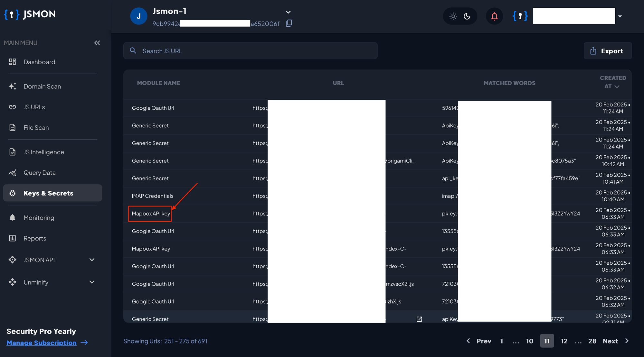Click the Export button

coord(607,51)
